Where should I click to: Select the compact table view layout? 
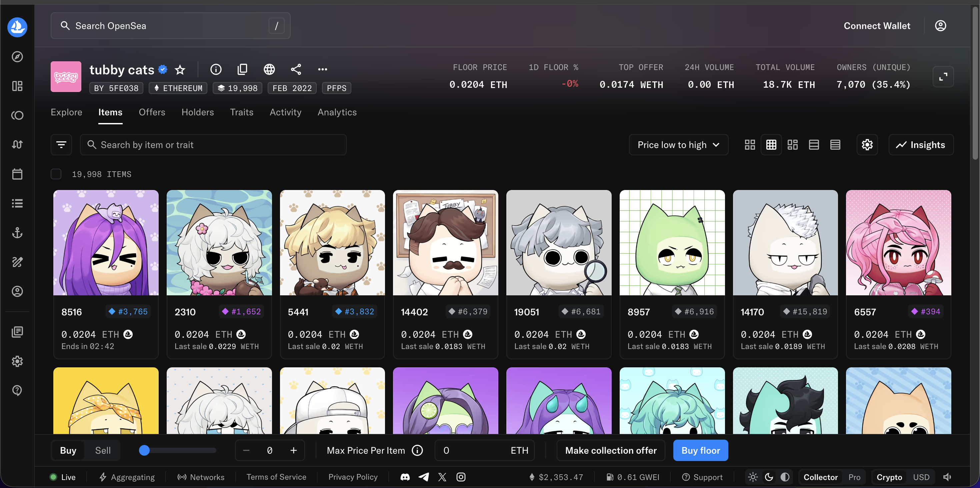(x=835, y=145)
